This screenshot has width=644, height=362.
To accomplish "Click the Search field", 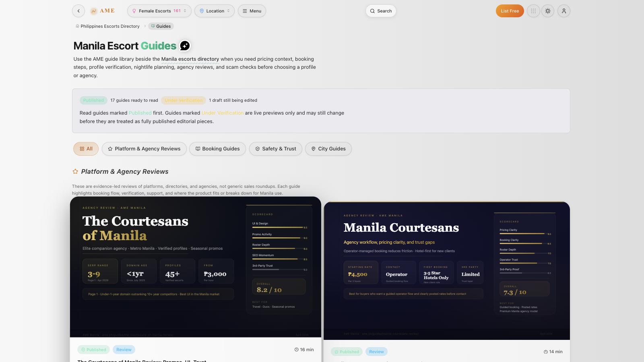I will pos(381,11).
